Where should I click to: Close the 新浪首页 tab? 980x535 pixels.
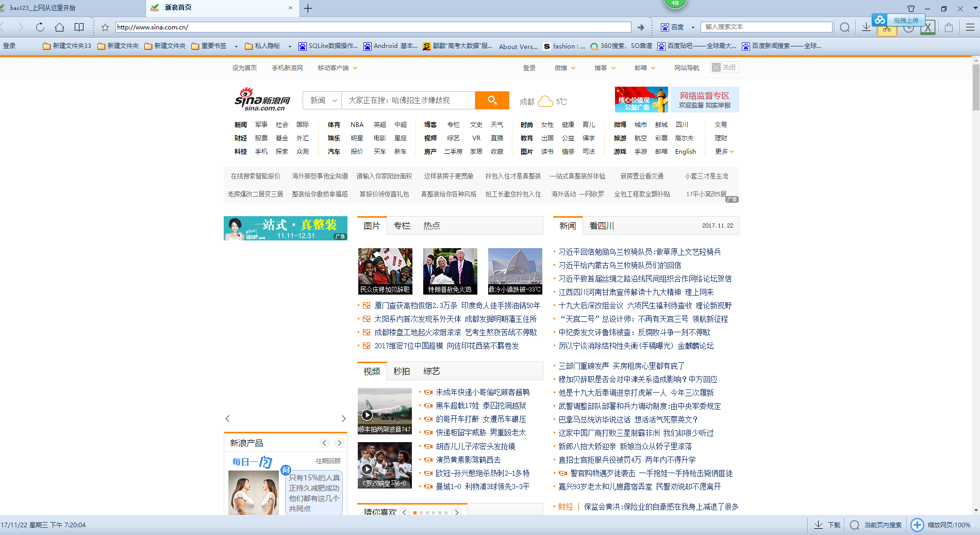[x=290, y=8]
